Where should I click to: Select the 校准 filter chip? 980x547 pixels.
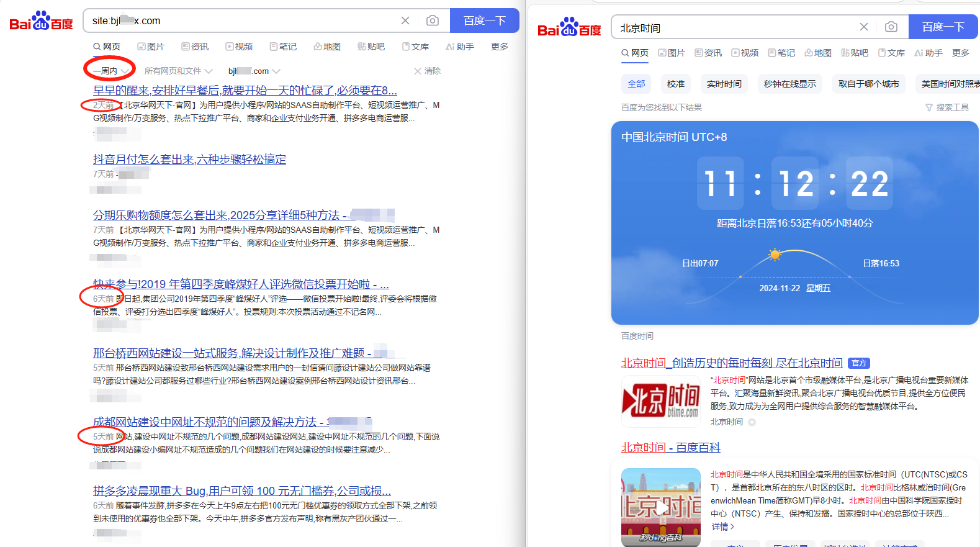point(676,84)
